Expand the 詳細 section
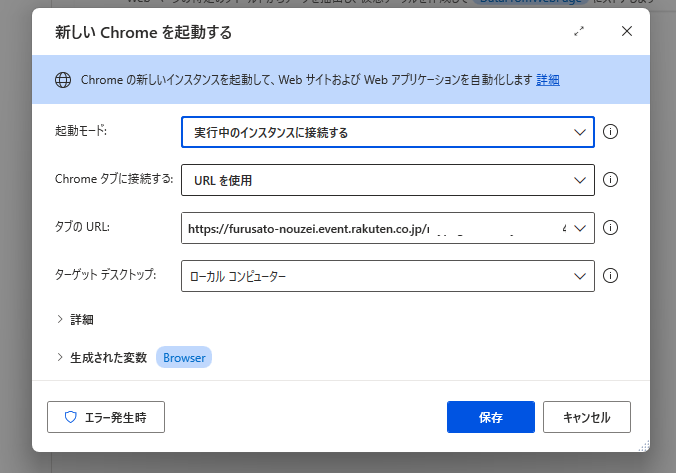This screenshot has width=676, height=473. pyautogui.click(x=75, y=320)
